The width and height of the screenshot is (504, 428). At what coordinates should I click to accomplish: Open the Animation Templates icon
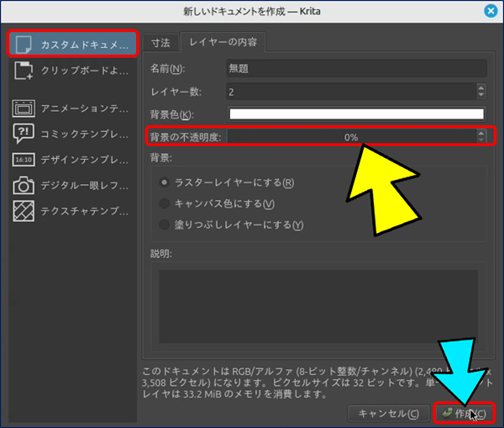pyautogui.click(x=24, y=108)
